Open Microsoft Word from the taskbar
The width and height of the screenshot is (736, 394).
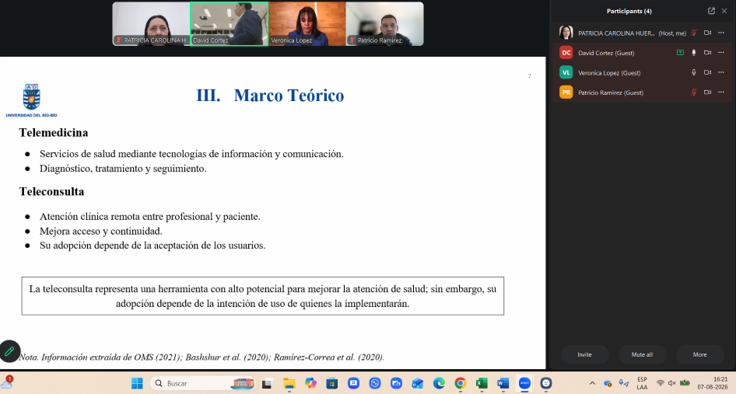(x=503, y=383)
